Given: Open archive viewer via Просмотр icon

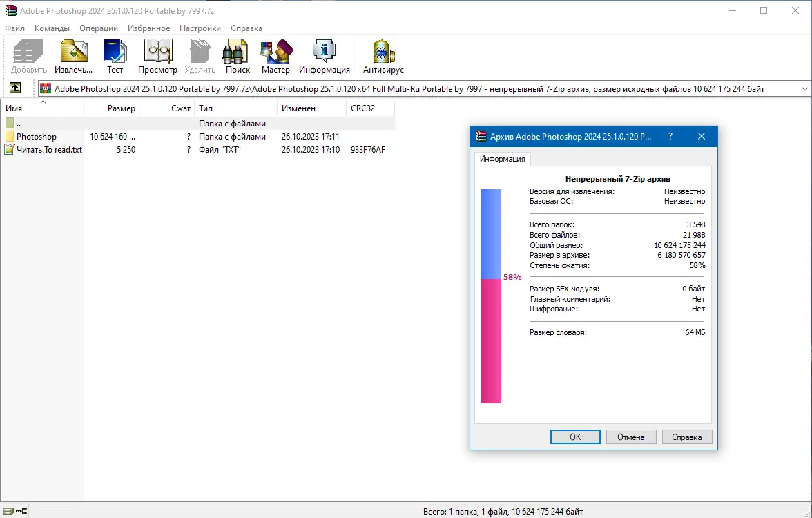Looking at the screenshot, I should (x=157, y=52).
